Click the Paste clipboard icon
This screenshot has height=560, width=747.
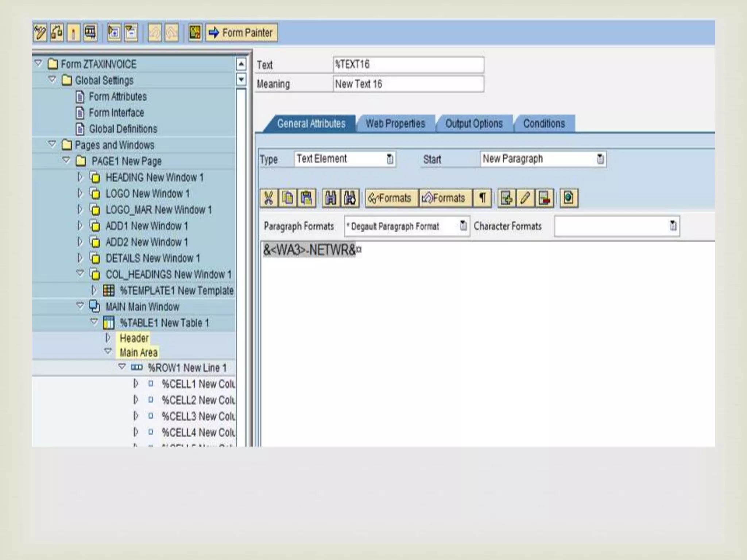[x=307, y=198]
